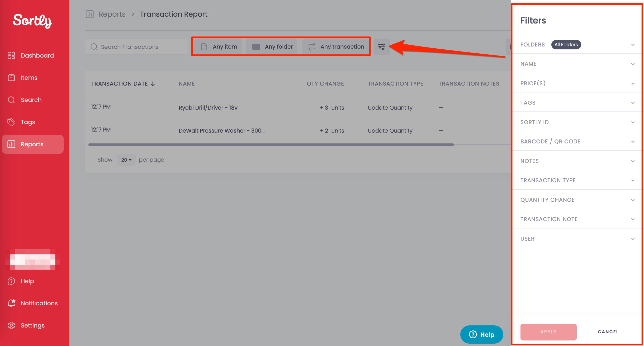The width and height of the screenshot is (644, 346).
Task: Expand the Transaction Type filter
Action: [x=577, y=180]
